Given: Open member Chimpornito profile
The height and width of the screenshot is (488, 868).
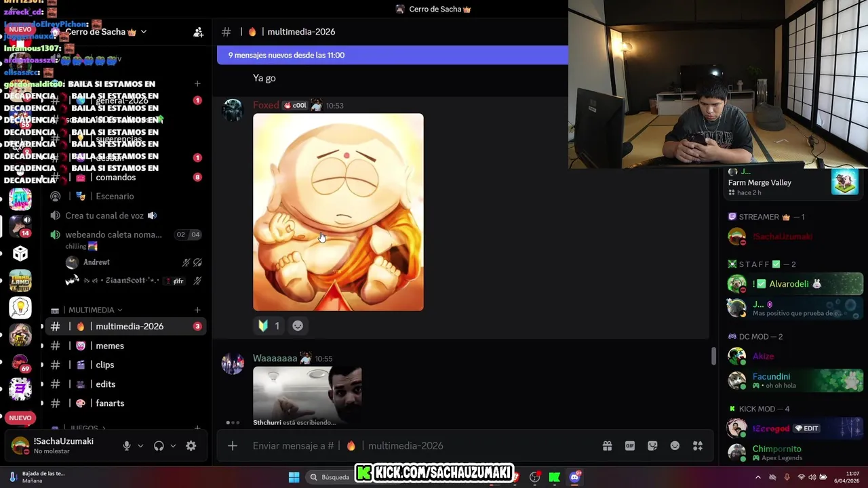Looking at the screenshot, I should pyautogui.click(x=794, y=453).
